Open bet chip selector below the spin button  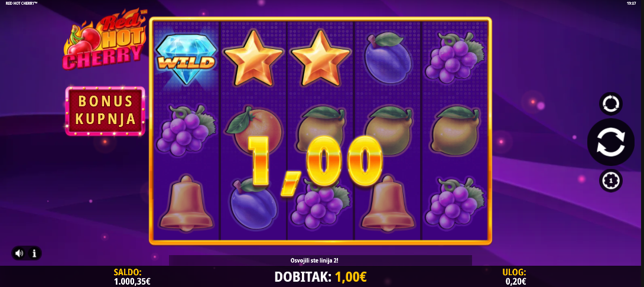coord(611,180)
